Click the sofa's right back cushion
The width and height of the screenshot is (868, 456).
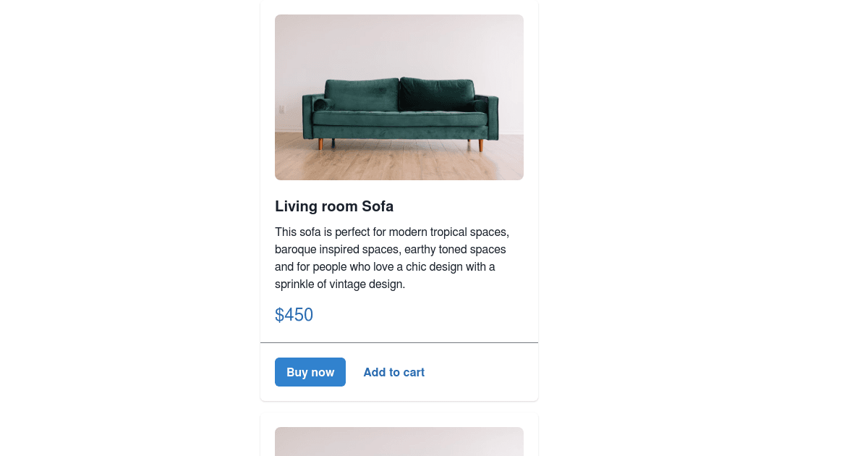pyautogui.click(x=437, y=93)
